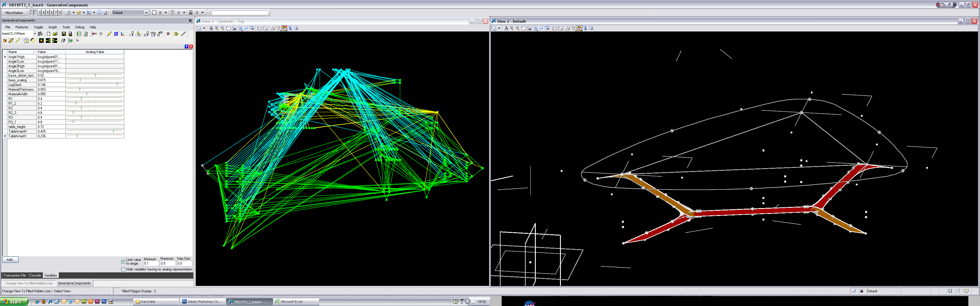Click the yellow double-arrow play icon
The image size is (980, 306).
pyautogui.click(x=176, y=34)
